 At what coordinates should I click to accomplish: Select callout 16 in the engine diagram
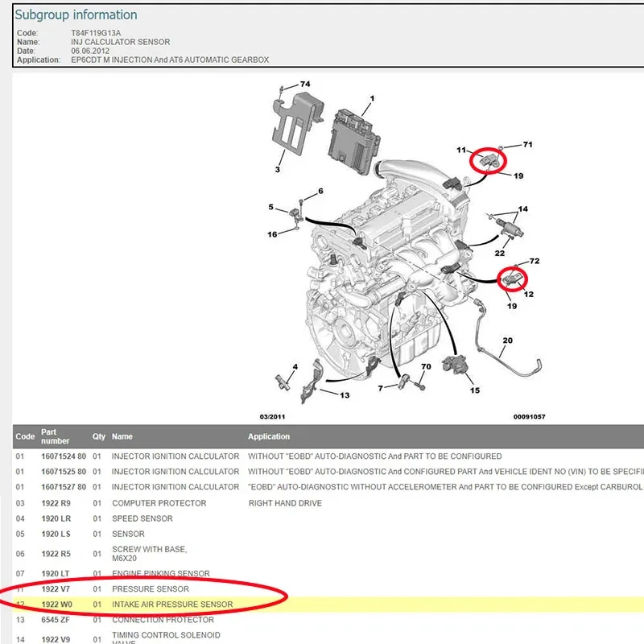click(x=272, y=234)
